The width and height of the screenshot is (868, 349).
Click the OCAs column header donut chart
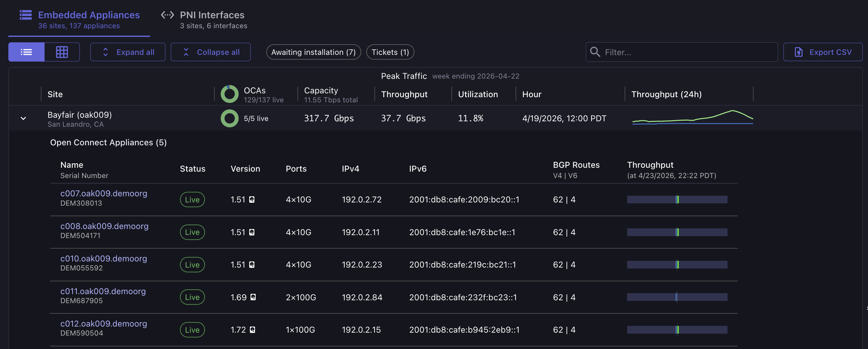click(229, 94)
